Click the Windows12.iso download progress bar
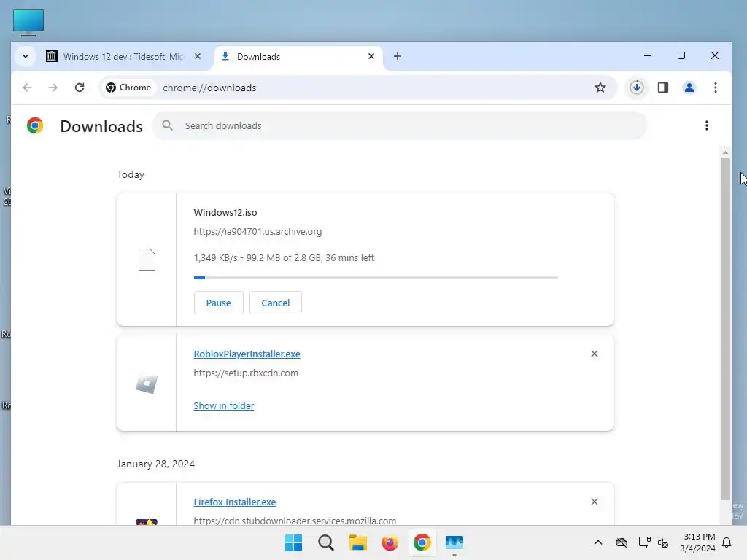This screenshot has height=560, width=747. [x=376, y=278]
